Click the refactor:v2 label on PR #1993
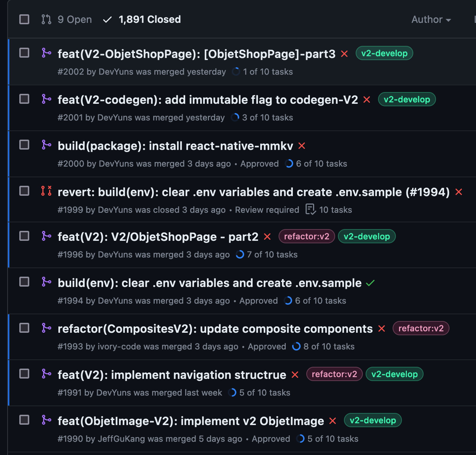476x455 pixels. tap(421, 328)
